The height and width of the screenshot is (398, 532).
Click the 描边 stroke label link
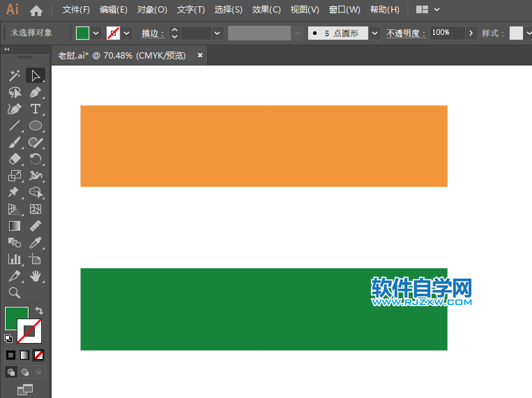153,33
